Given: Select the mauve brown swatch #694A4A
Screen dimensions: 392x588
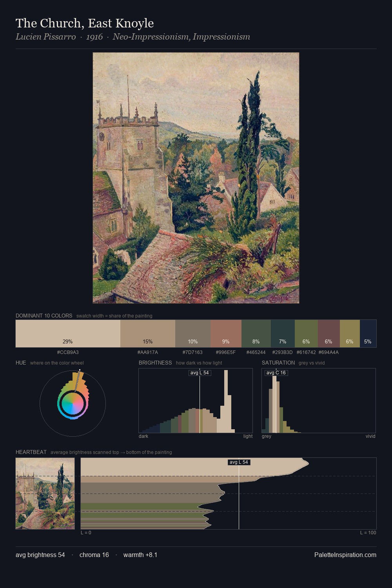Looking at the screenshot, I should [x=328, y=334].
